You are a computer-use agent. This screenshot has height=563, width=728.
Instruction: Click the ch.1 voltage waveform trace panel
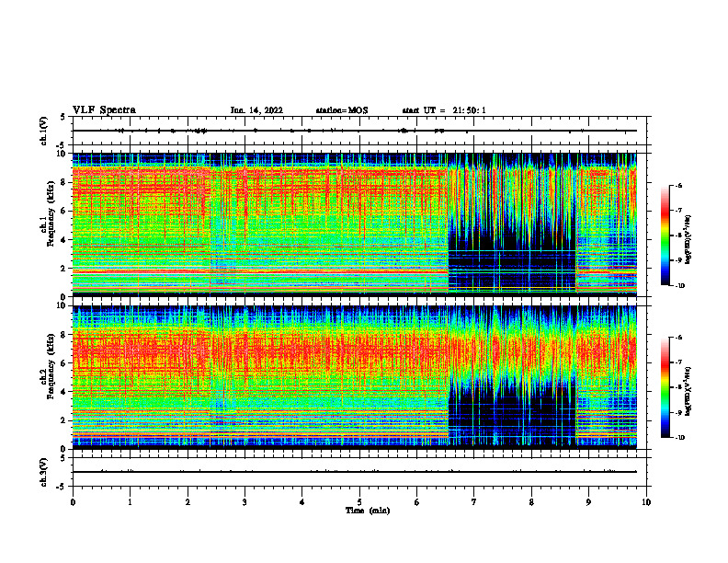pyautogui.click(x=359, y=131)
